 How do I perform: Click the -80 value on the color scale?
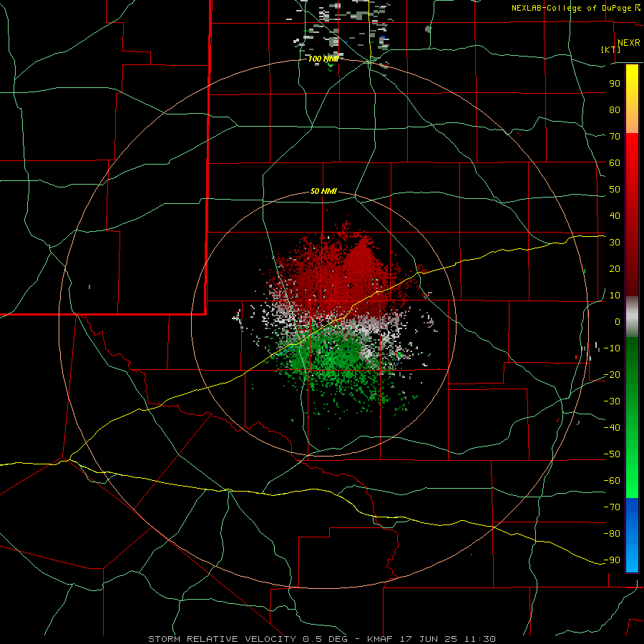[612, 534]
